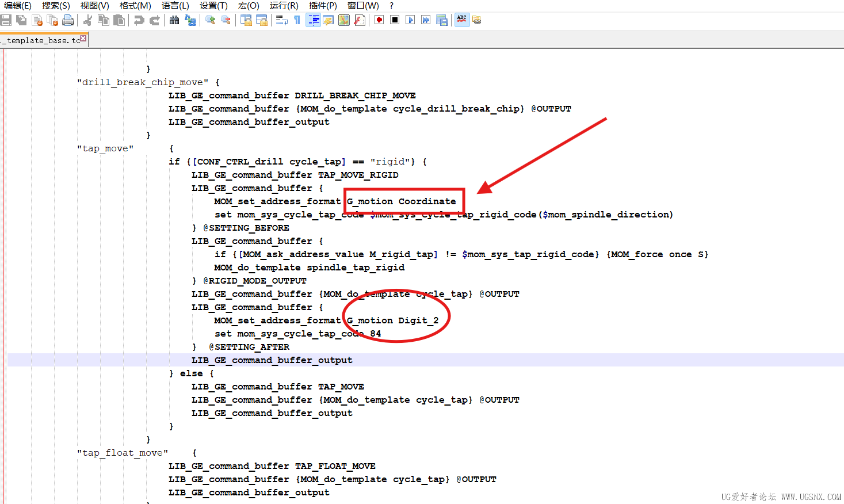This screenshot has width=844, height=504.
Task: Expand the 设置(T) settings menu
Action: [x=213, y=6]
